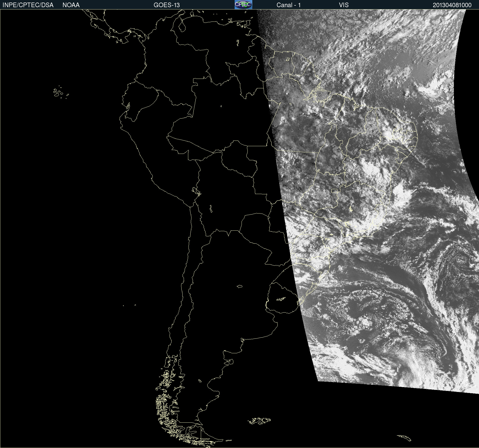Screen dimensions: 479x448
Task: Select the NOAA text in the header
Action: (x=71, y=5)
